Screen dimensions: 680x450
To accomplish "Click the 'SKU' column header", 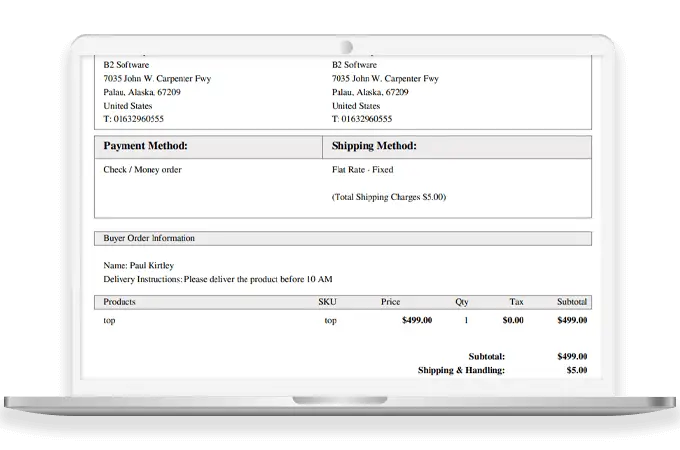I will 327,302.
